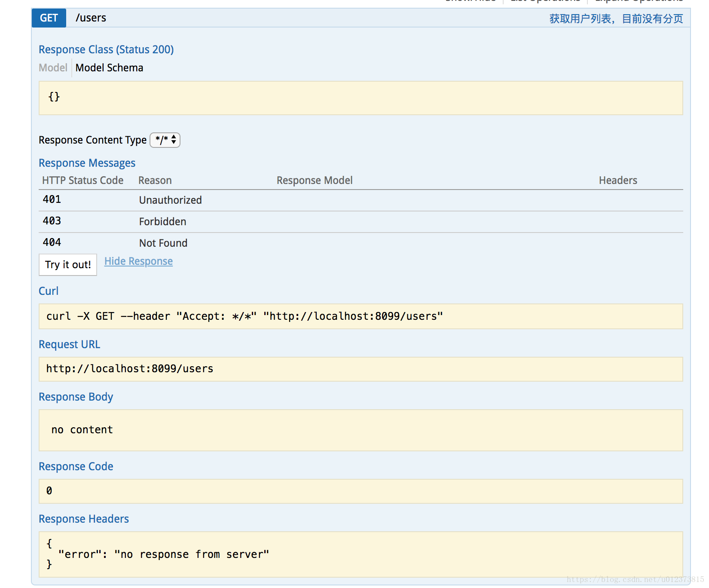Click the 403 status code cell
Viewport: 709px width, 588px height.
(x=52, y=221)
